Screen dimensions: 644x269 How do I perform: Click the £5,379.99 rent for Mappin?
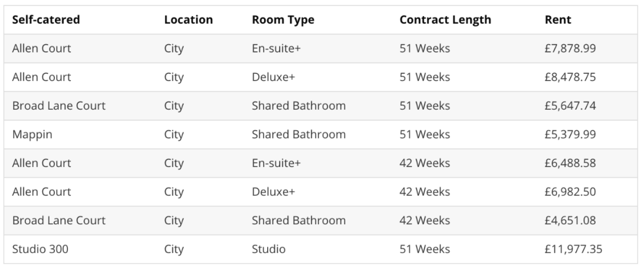coord(570,135)
